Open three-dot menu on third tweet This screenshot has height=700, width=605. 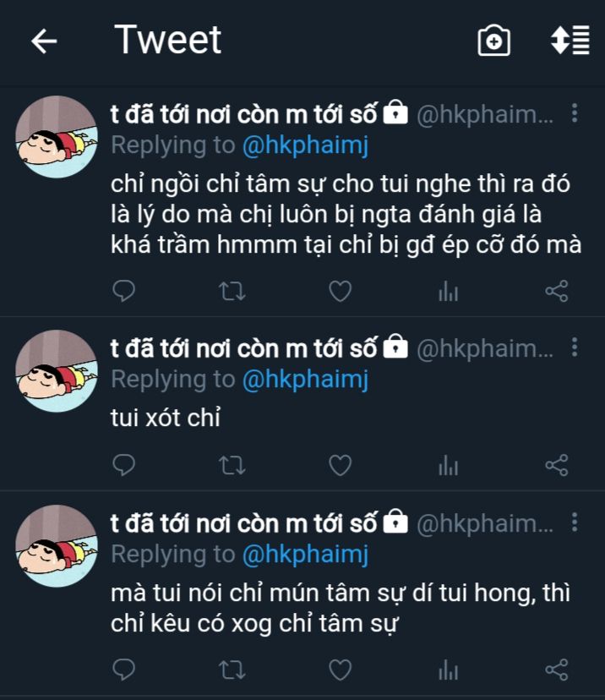click(x=575, y=522)
